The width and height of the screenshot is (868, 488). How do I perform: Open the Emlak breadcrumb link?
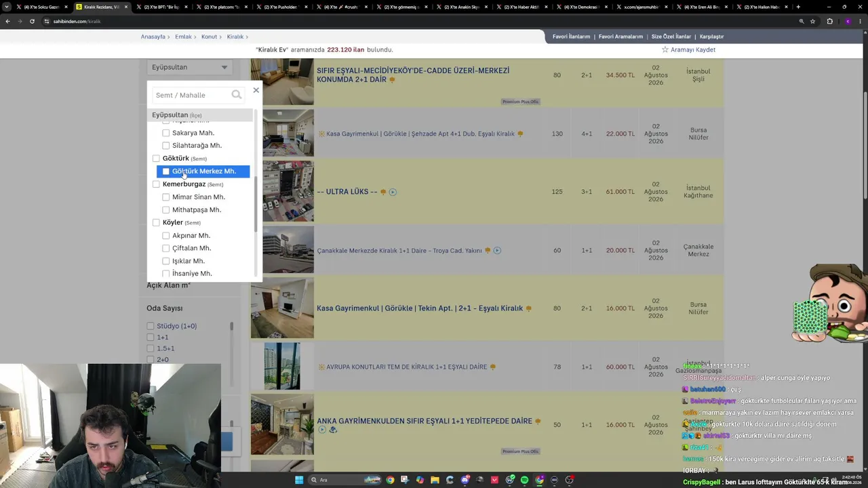pos(183,37)
